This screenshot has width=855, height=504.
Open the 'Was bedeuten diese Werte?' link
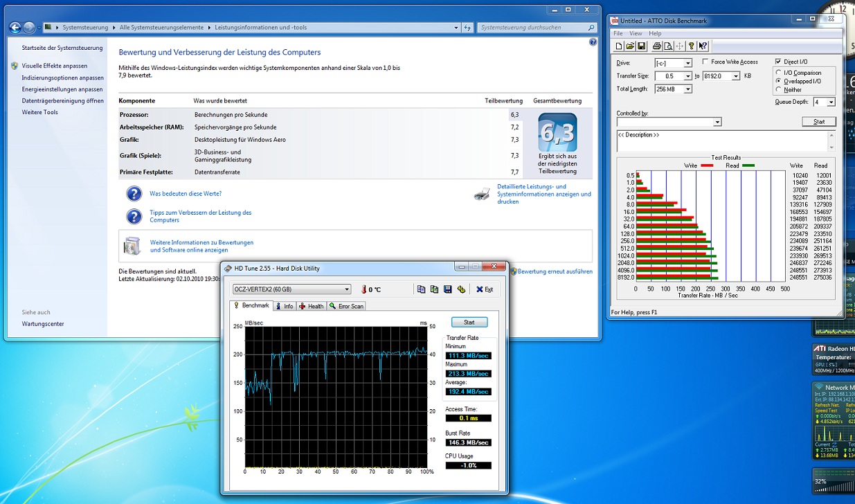pos(186,194)
